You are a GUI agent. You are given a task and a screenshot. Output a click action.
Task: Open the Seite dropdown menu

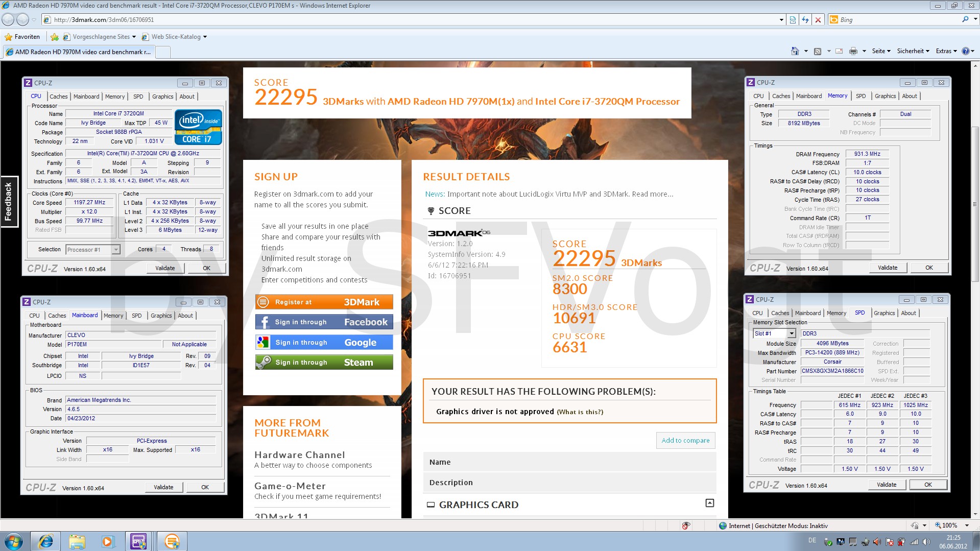click(x=881, y=51)
